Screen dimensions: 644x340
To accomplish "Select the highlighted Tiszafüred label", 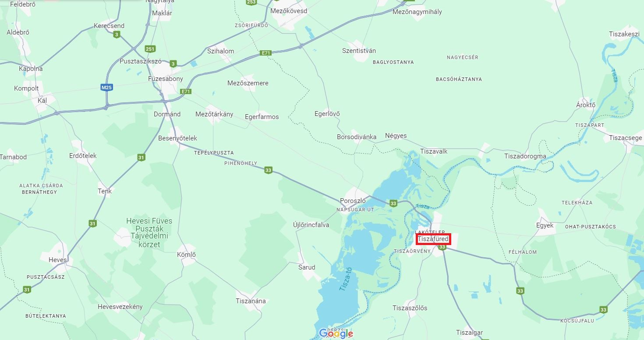I will pos(433,239).
